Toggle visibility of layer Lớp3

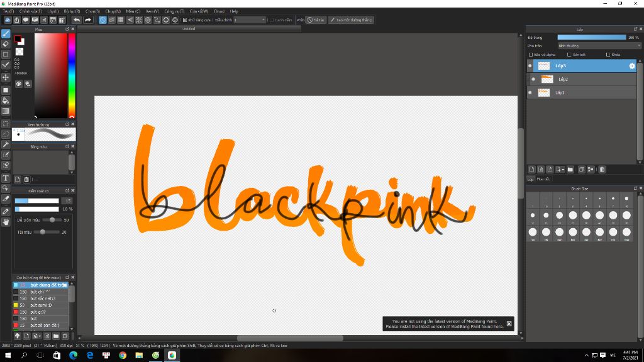click(530, 65)
